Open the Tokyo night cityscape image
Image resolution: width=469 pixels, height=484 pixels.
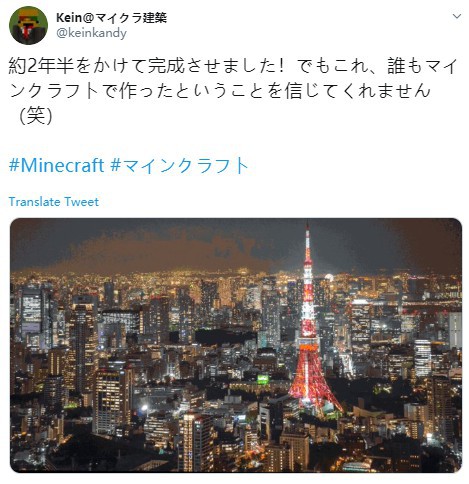[x=236, y=345]
